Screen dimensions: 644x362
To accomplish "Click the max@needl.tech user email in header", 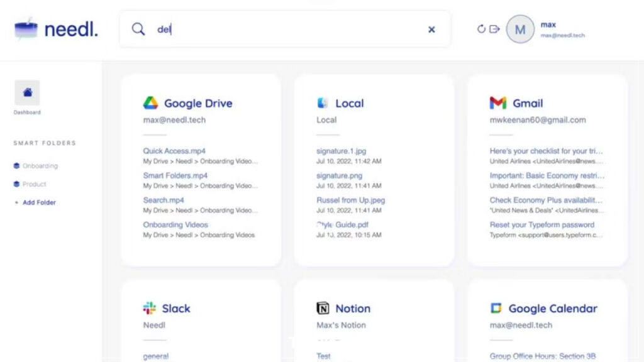I will pos(563,36).
